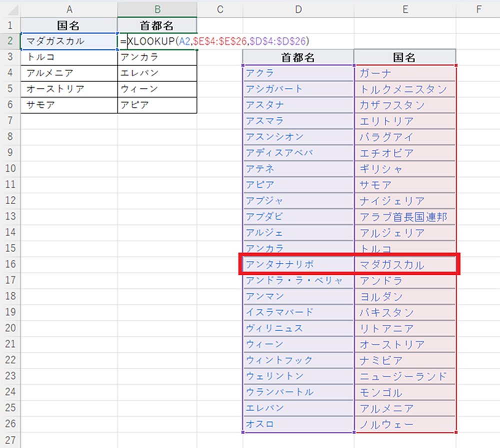
Task: Select cell アンタナナリボ
Action: [x=298, y=264]
